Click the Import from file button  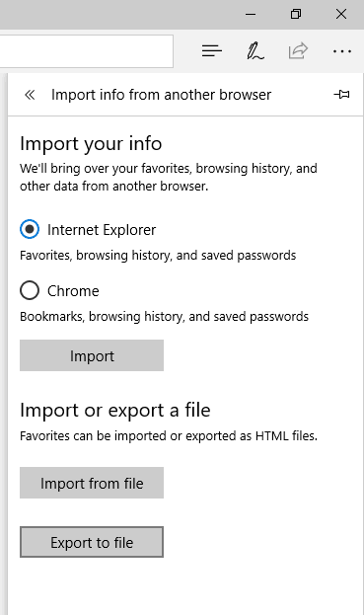pyautogui.click(x=92, y=483)
